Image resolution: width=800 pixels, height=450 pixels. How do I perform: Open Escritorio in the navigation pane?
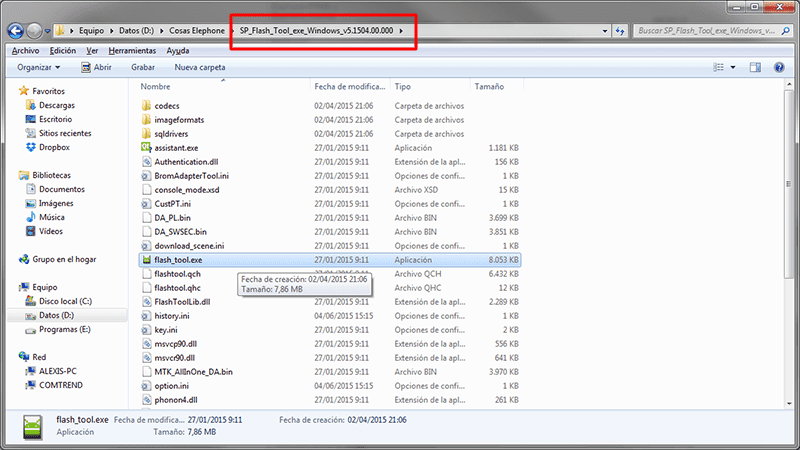[56, 119]
